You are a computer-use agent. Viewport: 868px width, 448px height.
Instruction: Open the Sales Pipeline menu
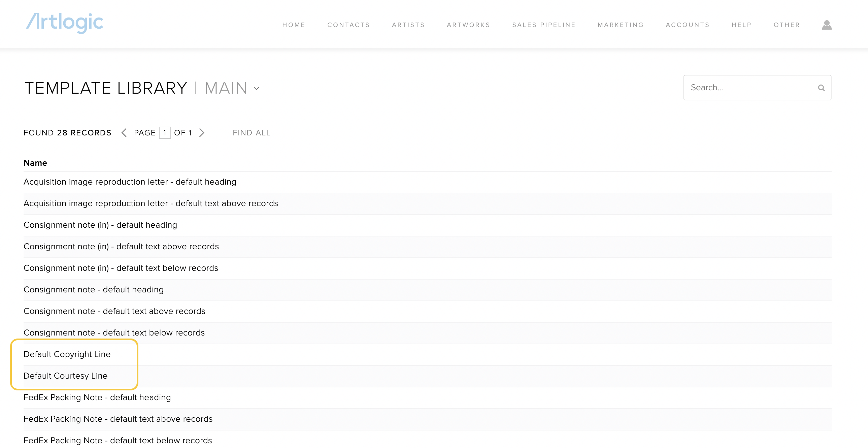pyautogui.click(x=544, y=25)
